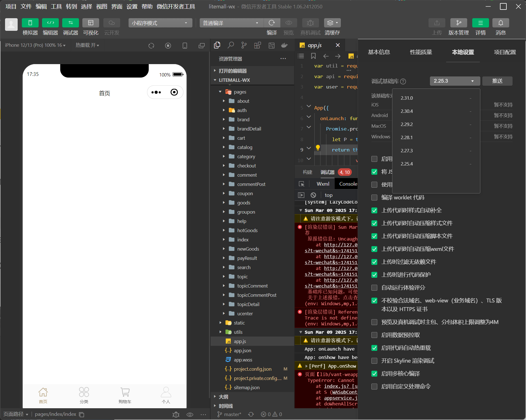
Task: Click the docker whale icon in sidebar
Action: (x=285, y=45)
